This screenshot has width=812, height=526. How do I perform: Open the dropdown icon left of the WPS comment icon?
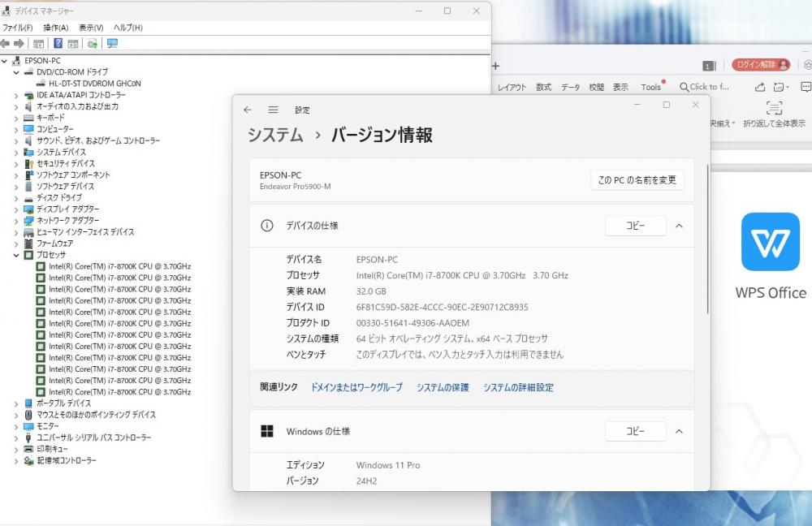click(781, 87)
